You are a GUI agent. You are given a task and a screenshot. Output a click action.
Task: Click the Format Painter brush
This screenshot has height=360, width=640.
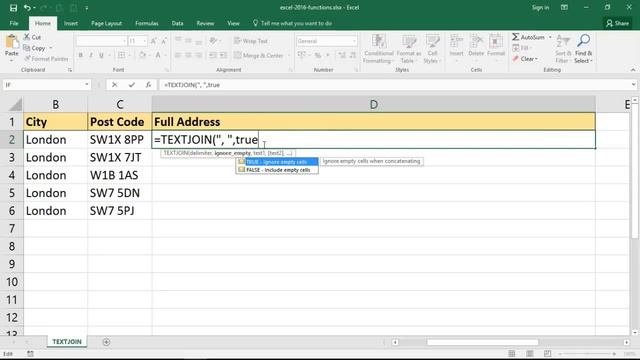click(x=27, y=59)
